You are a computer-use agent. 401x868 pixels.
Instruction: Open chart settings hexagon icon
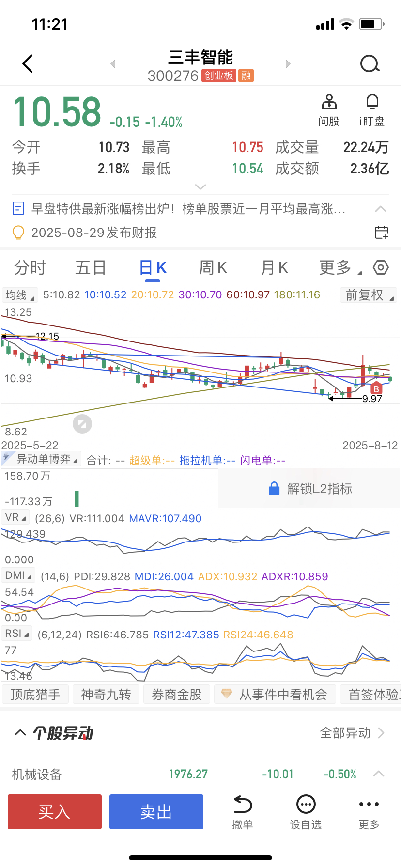[381, 267]
